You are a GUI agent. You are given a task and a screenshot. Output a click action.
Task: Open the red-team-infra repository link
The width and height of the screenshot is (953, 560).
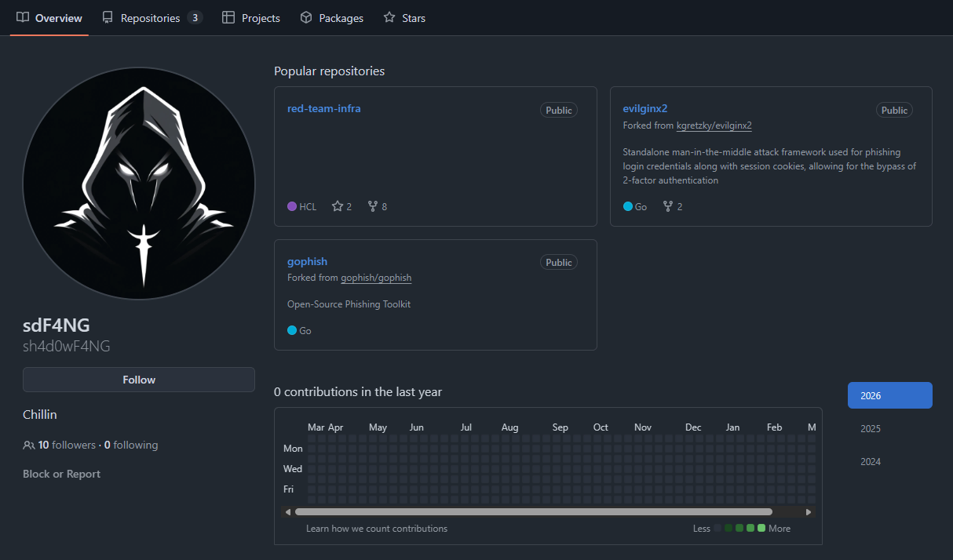point(324,108)
